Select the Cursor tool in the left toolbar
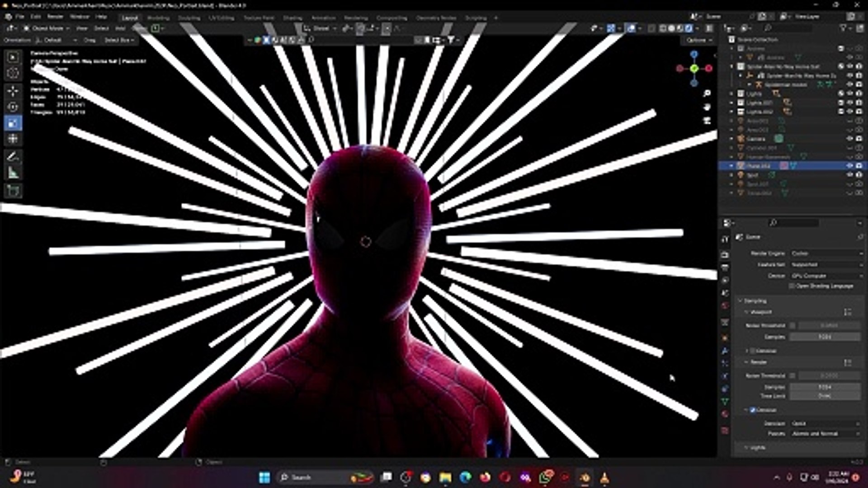868x488 pixels. click(13, 73)
